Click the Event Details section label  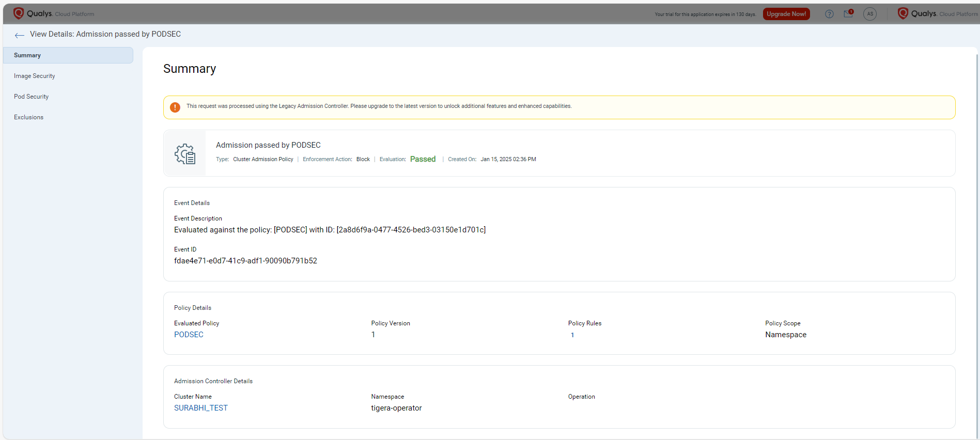(192, 203)
